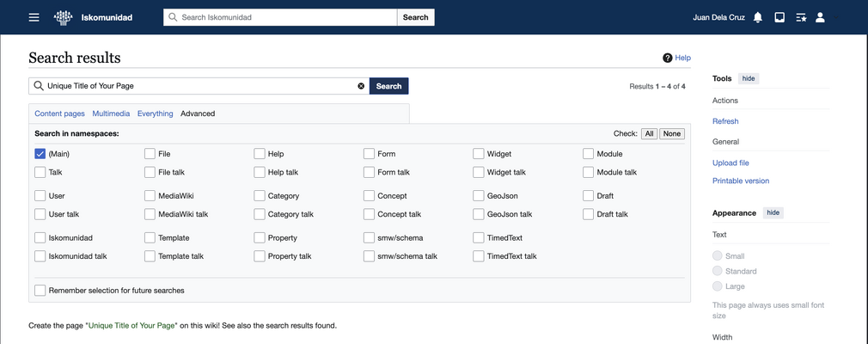The image size is (868, 344).
Task: Focus the header Search Iskomunidad field
Action: [x=280, y=17]
